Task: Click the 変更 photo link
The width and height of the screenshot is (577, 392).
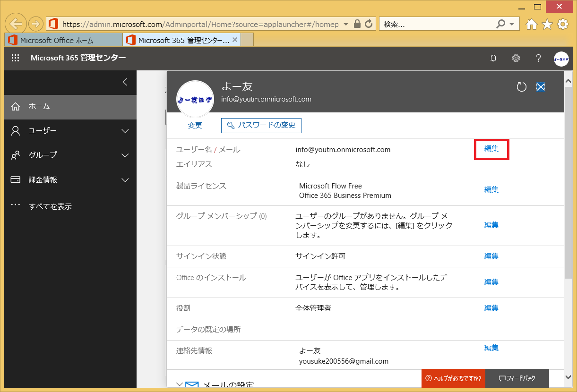Action: [195, 125]
